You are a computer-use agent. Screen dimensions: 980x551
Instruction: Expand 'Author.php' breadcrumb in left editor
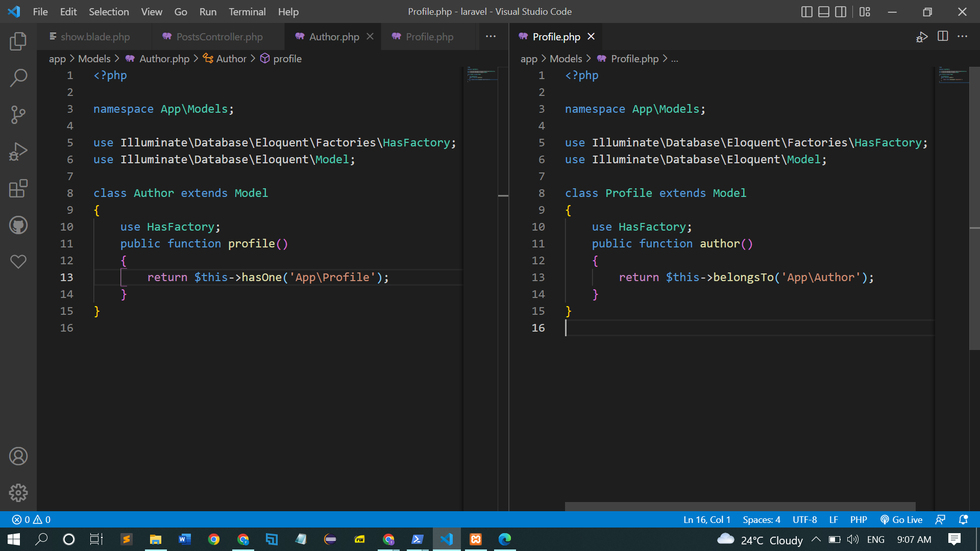coord(158,59)
